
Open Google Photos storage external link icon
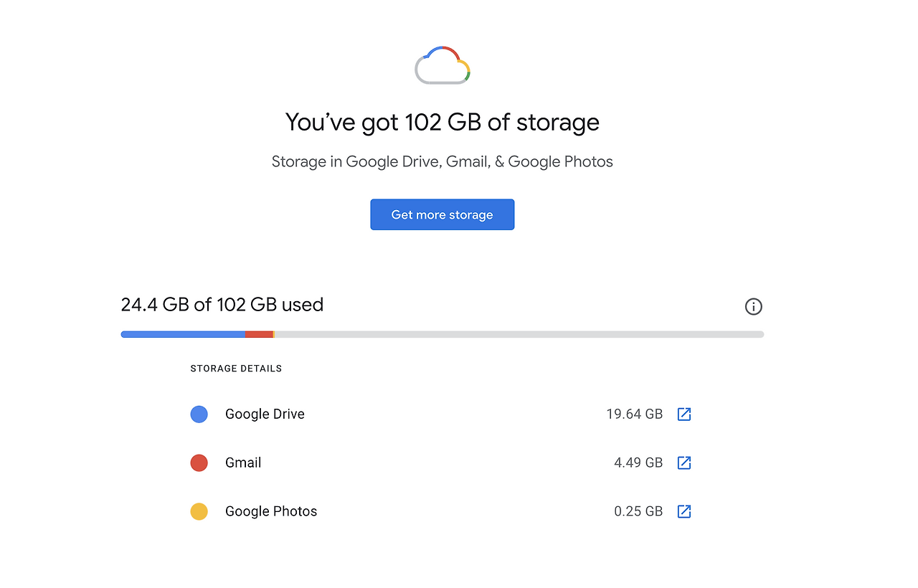point(684,511)
